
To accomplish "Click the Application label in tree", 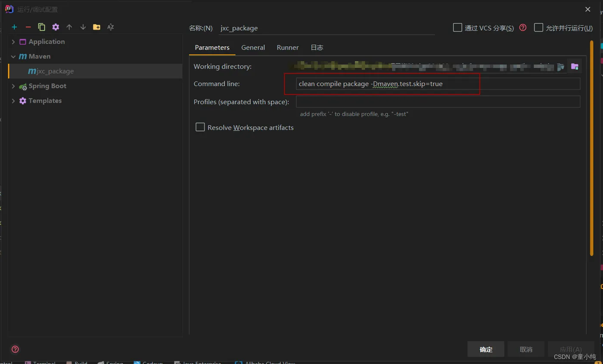I will tap(47, 42).
